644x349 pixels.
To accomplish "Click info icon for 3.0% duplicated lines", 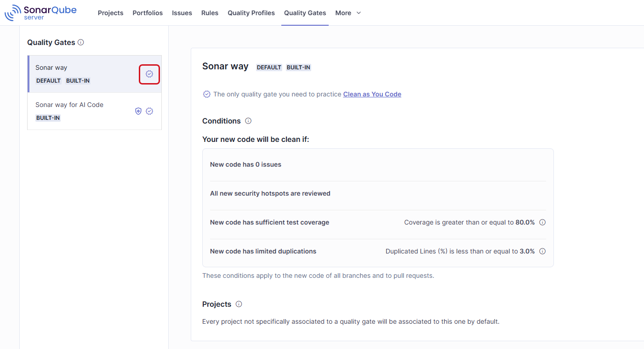I will pyautogui.click(x=542, y=251).
